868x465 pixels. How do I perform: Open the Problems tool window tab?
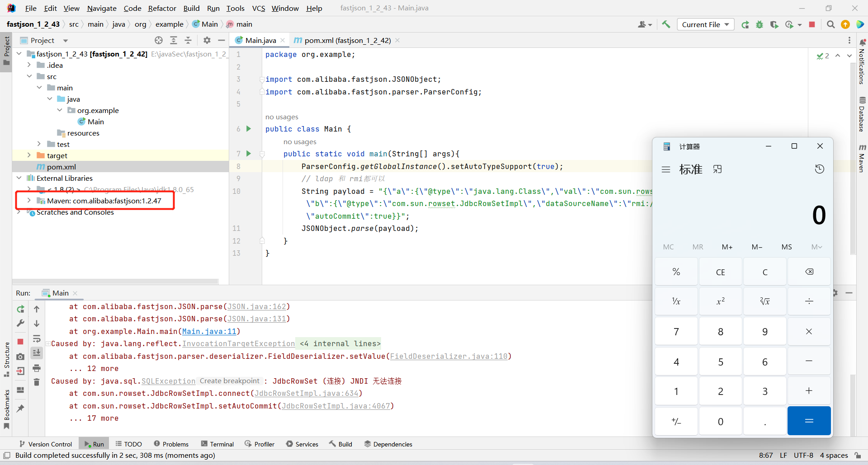[x=171, y=444]
